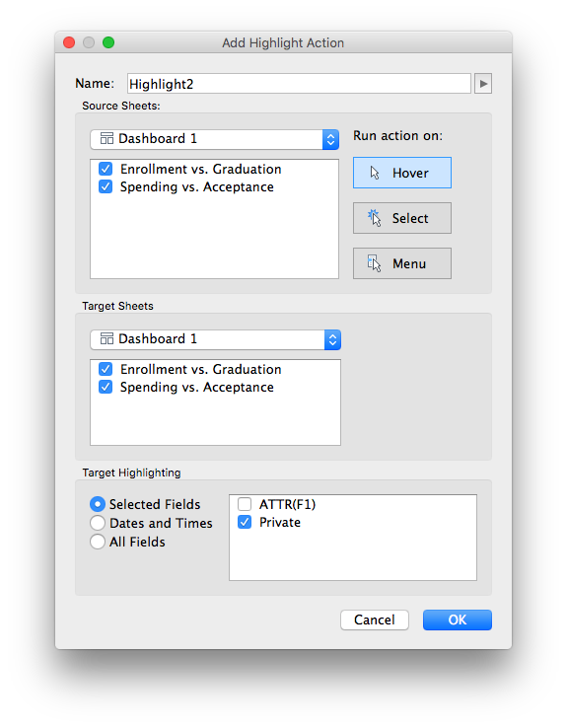567x728 pixels.
Task: Select the Selected Fields radio option
Action: tap(98, 504)
